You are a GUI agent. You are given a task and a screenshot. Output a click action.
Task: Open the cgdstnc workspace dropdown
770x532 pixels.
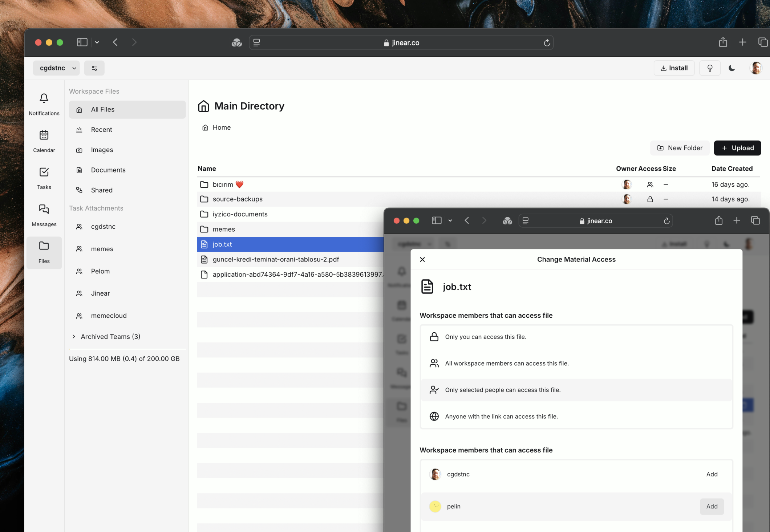click(x=56, y=68)
